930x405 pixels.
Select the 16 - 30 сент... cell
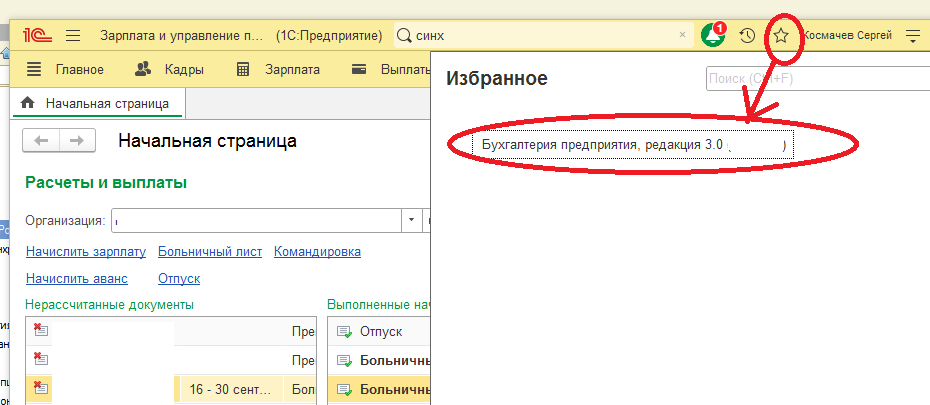click(232, 390)
